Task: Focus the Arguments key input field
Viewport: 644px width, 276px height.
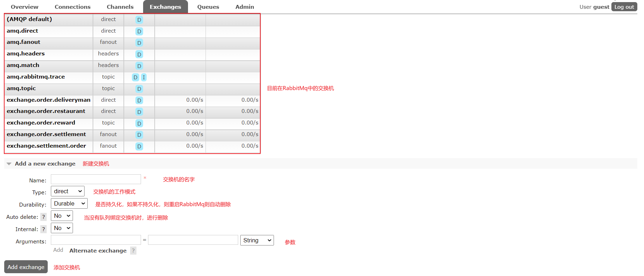Action: [x=96, y=240]
